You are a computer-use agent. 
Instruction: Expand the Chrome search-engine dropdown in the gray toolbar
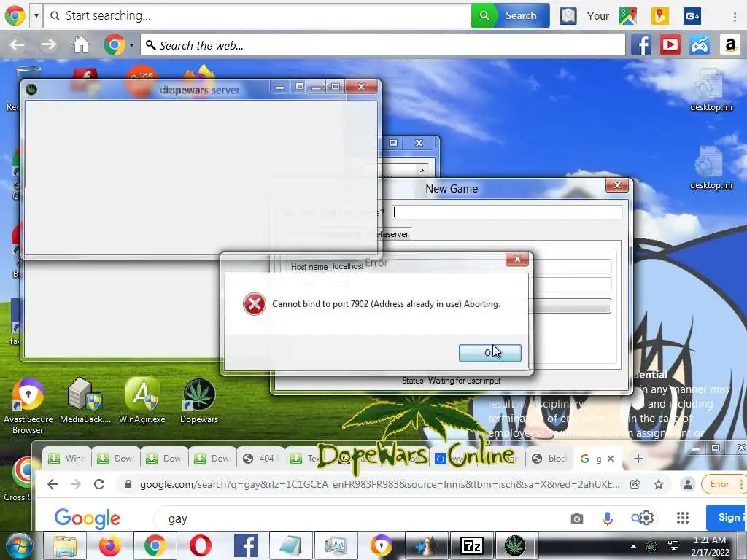(x=131, y=46)
